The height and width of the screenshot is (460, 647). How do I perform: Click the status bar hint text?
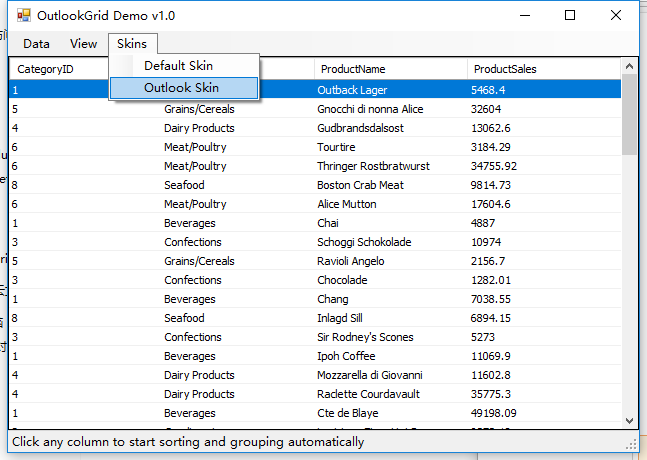click(188, 442)
